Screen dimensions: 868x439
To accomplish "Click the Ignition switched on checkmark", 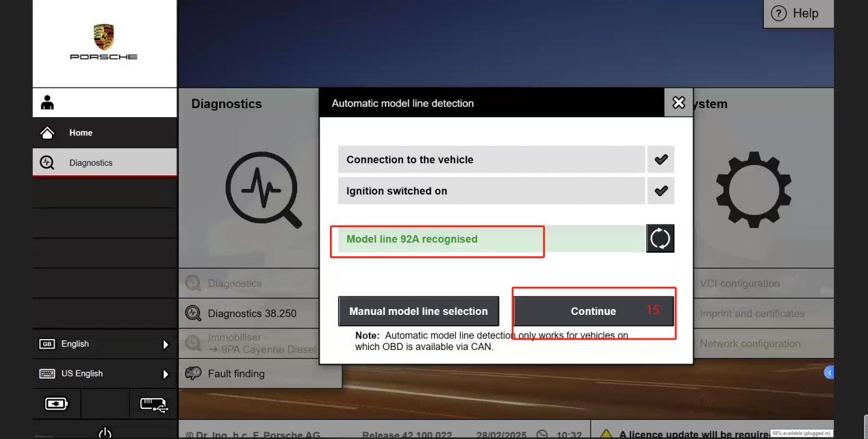I will (x=661, y=191).
